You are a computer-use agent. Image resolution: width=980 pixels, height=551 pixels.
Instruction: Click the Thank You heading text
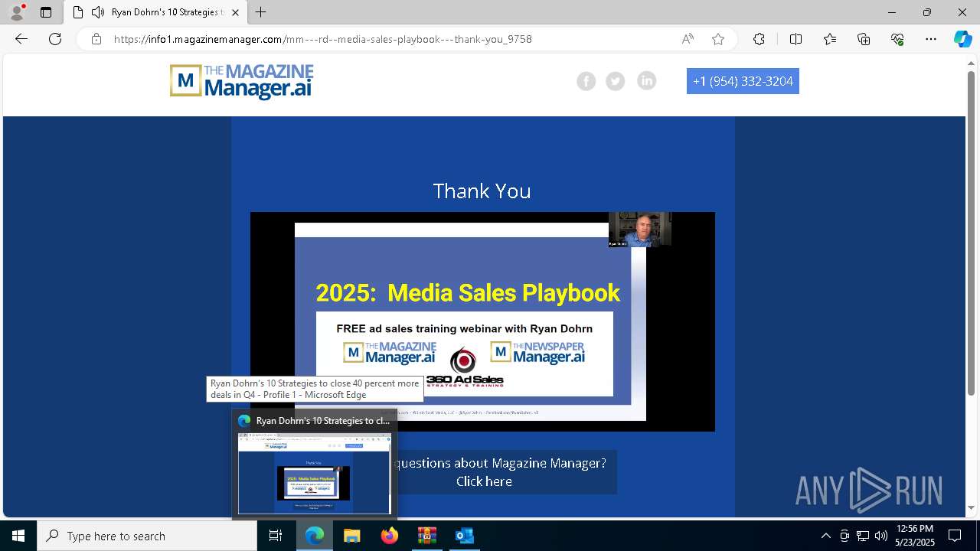(x=482, y=191)
